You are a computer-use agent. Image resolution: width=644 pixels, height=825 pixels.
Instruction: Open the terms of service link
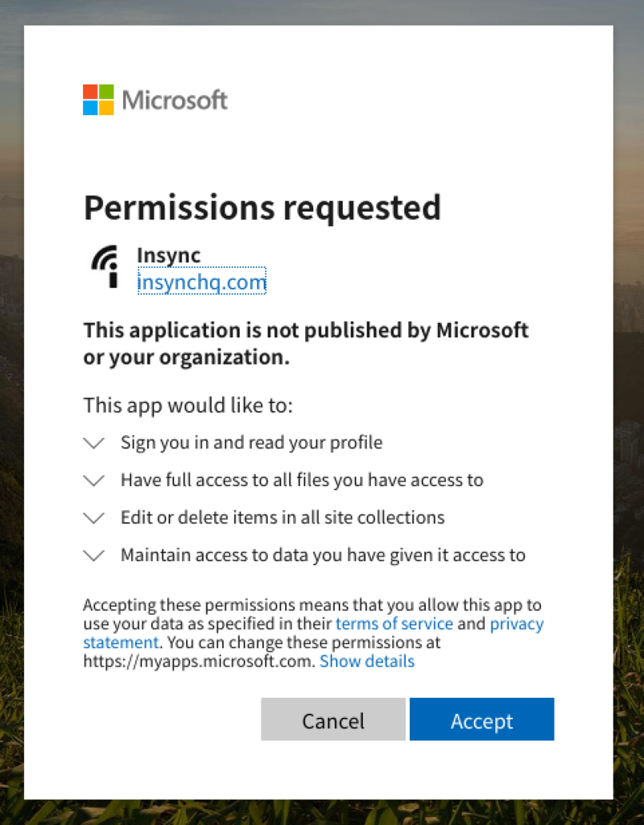[394, 624]
